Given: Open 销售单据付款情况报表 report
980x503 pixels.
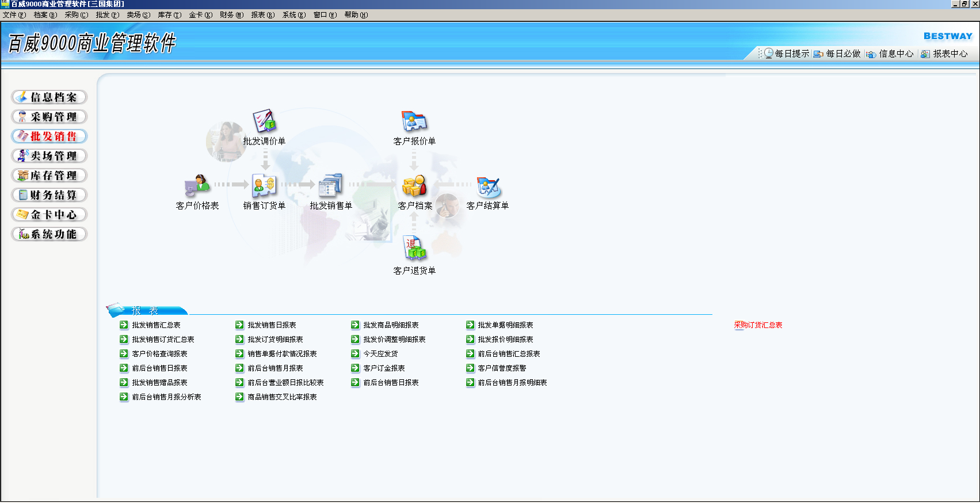Looking at the screenshot, I should [282, 354].
